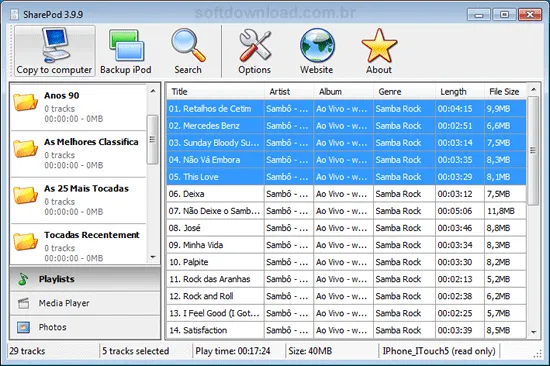
Task: Click the Photos picture icon
Action: (24, 327)
